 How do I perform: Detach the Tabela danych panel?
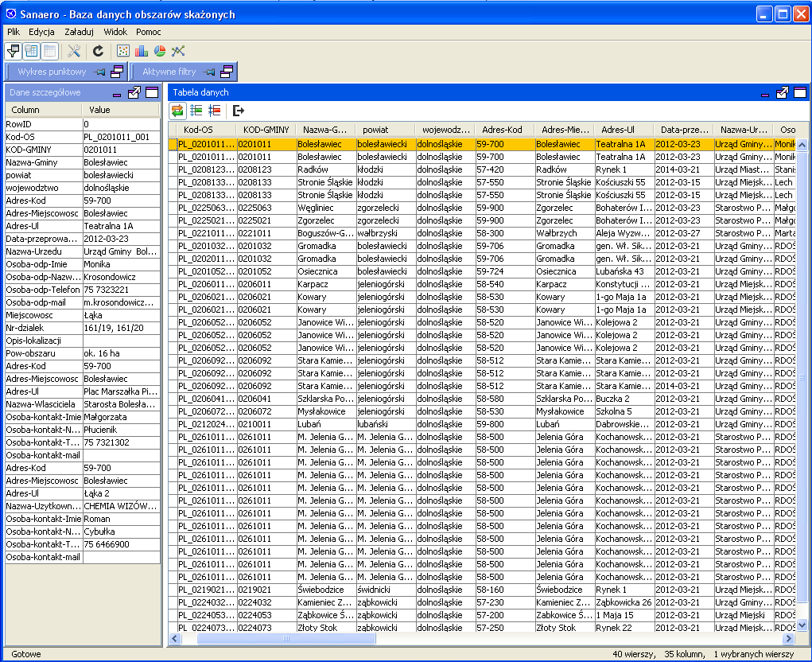click(783, 92)
